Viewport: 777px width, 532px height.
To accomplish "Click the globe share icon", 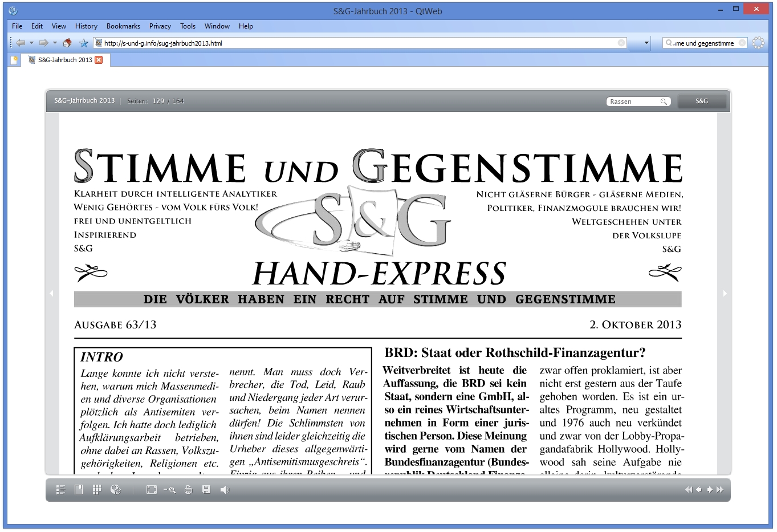I will [x=116, y=490].
